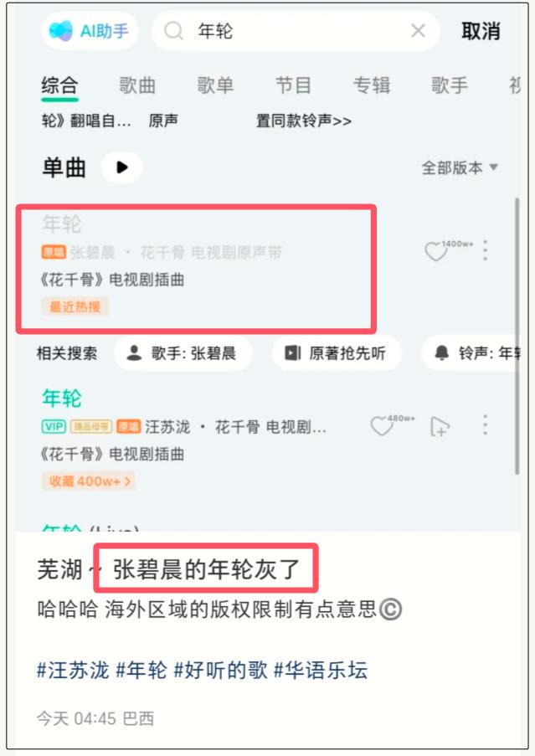Open three-dot menu for 汪苏泷 年轮

point(486,425)
